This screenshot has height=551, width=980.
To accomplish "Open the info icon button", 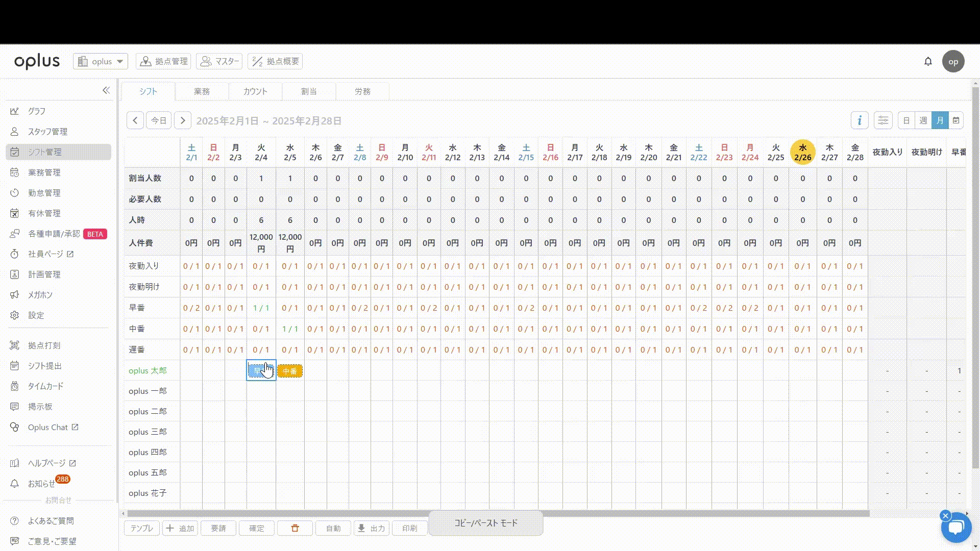I will [x=860, y=120].
